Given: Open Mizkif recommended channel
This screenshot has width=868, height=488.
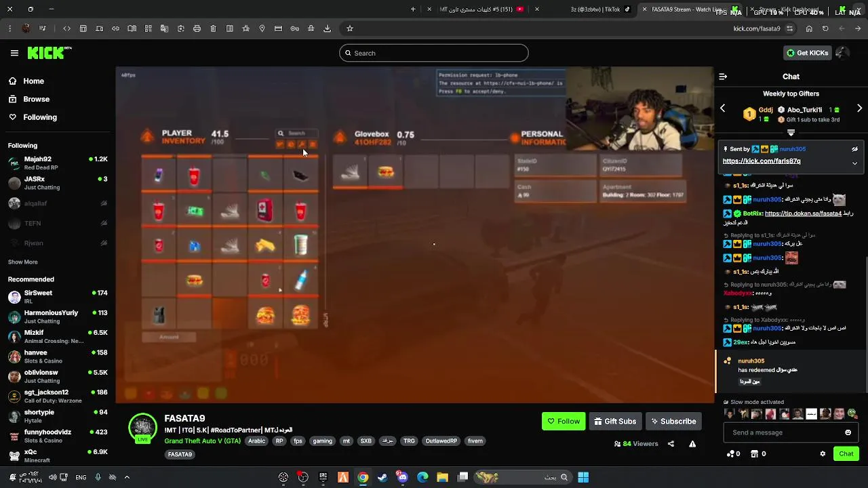Looking at the screenshot, I should tap(57, 336).
